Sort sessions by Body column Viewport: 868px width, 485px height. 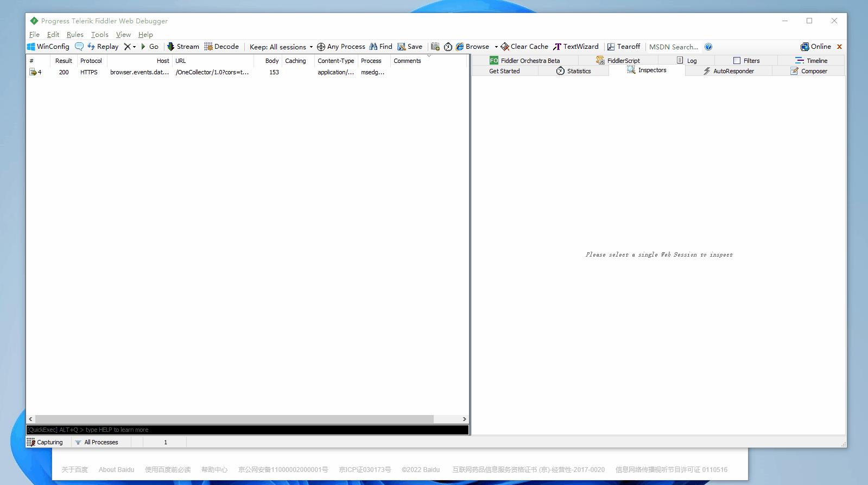point(268,61)
